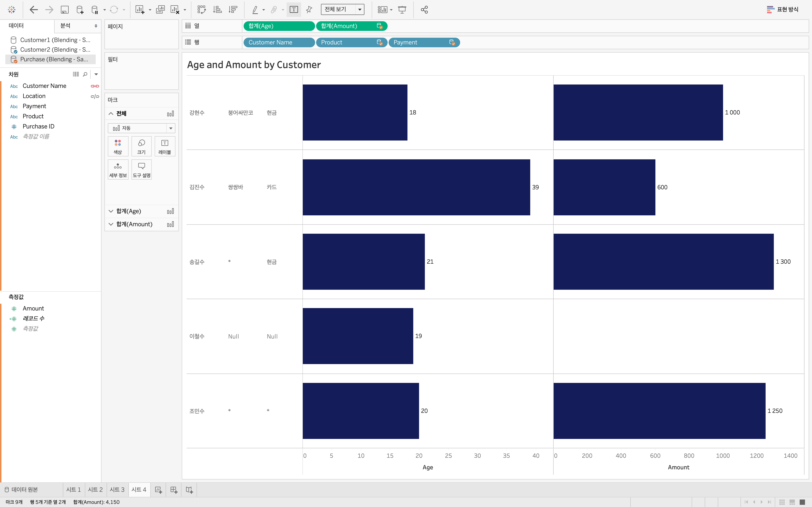Click the Tooltip marks card icon
This screenshot has height=507, width=812.
coord(141,170)
